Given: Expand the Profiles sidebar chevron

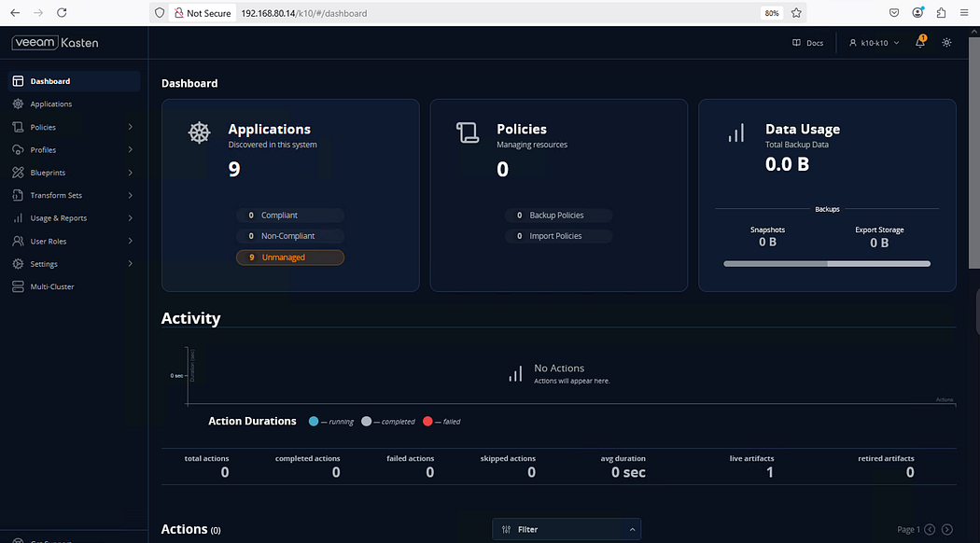Looking at the screenshot, I should point(130,150).
